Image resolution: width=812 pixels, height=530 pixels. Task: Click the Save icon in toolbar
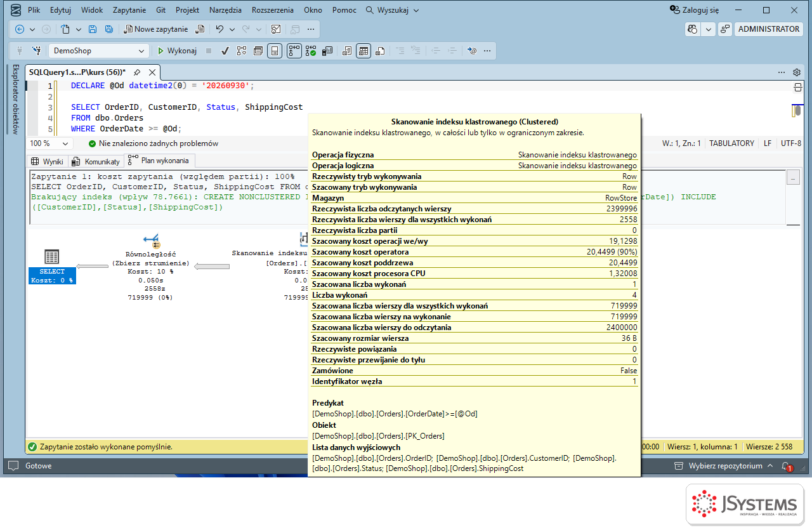pyautogui.click(x=93, y=29)
